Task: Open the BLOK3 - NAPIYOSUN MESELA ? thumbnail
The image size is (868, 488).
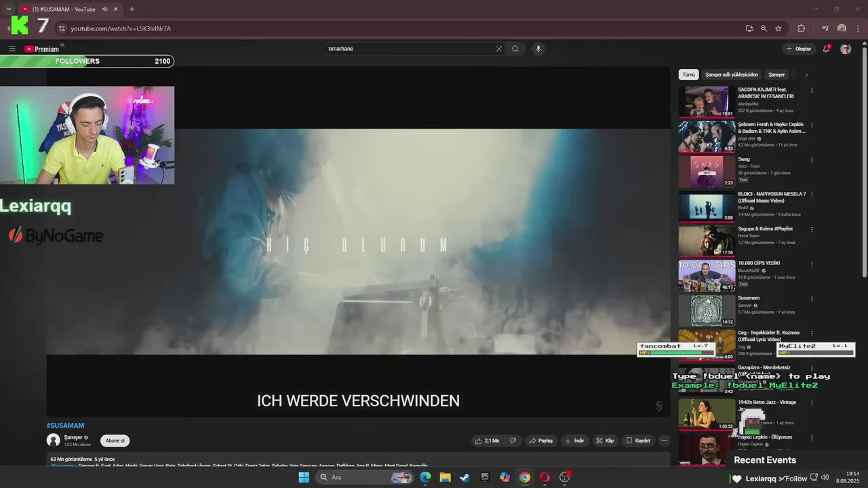Action: (707, 206)
